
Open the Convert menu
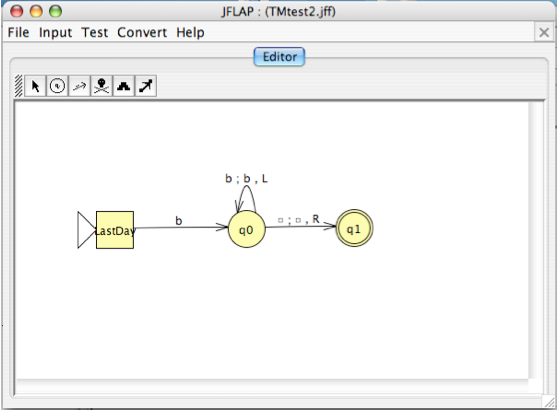click(x=142, y=32)
